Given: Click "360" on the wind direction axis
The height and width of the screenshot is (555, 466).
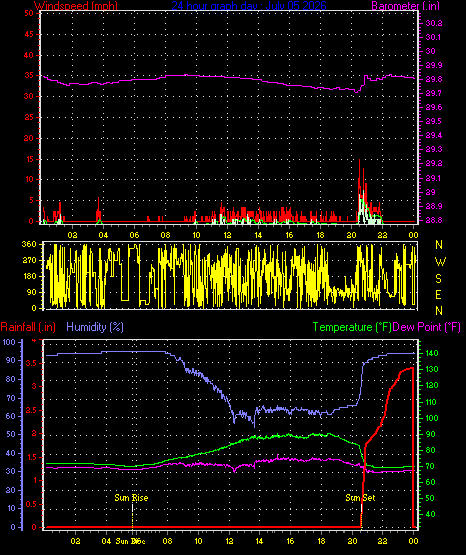Looking at the screenshot, I should pyautogui.click(x=29, y=244).
